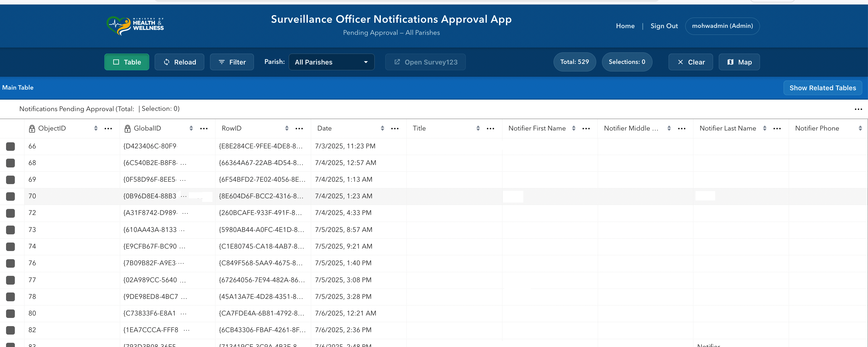Image resolution: width=868 pixels, height=347 pixels.
Task: Tick the checkbox on row 80
Action: 11,313
